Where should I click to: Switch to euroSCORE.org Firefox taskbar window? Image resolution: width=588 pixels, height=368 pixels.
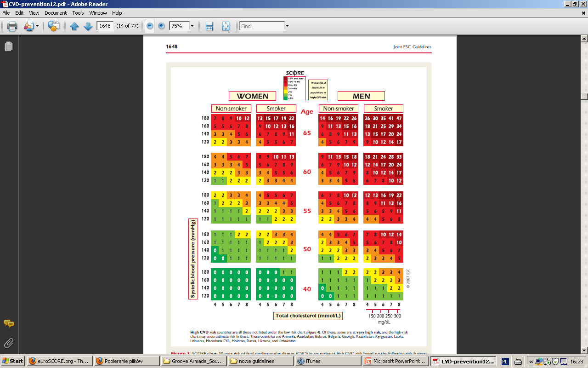(x=60, y=361)
